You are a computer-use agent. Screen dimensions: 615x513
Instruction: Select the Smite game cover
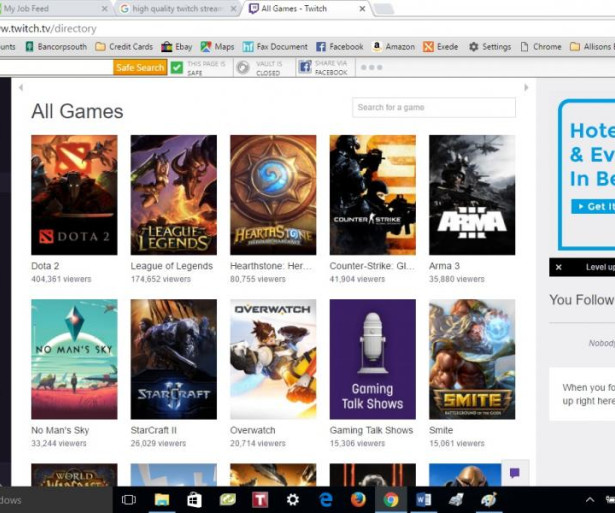(x=472, y=359)
